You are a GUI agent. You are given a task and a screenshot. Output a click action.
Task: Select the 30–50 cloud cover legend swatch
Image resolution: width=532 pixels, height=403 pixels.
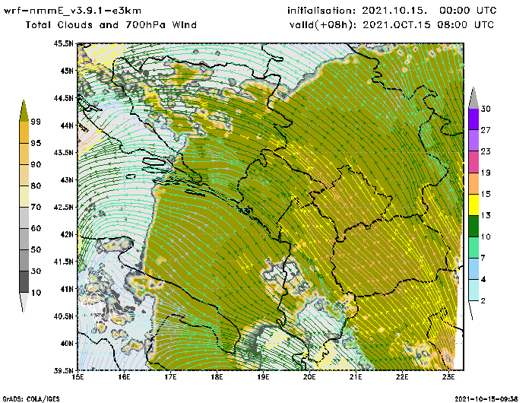[24, 260]
